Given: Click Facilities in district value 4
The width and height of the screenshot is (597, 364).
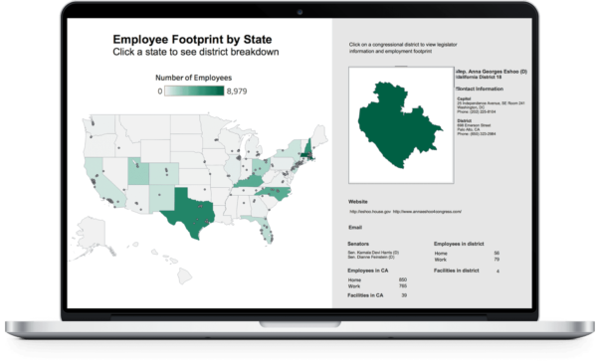Looking at the screenshot, I should pyautogui.click(x=497, y=272).
